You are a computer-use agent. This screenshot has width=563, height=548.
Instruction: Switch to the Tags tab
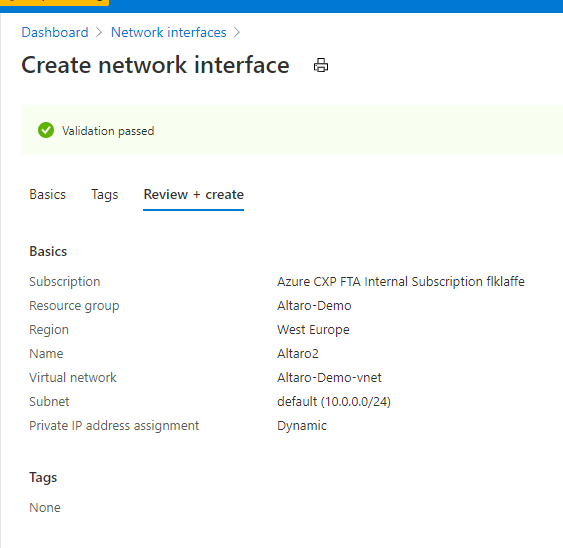coord(104,195)
